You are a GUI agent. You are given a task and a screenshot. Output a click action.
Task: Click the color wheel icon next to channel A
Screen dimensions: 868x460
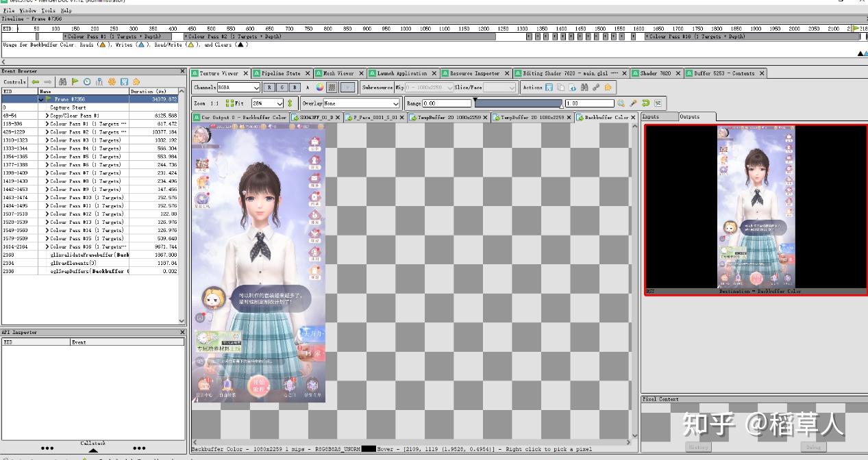point(320,87)
